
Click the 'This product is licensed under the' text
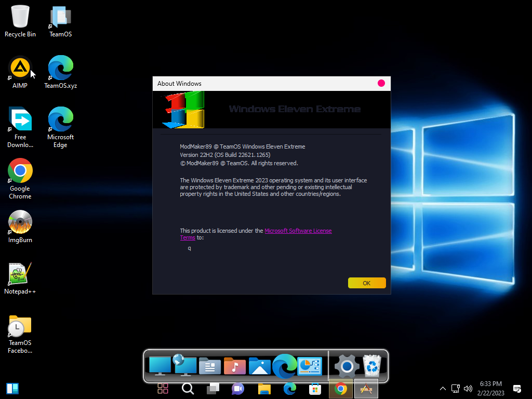pyautogui.click(x=221, y=231)
